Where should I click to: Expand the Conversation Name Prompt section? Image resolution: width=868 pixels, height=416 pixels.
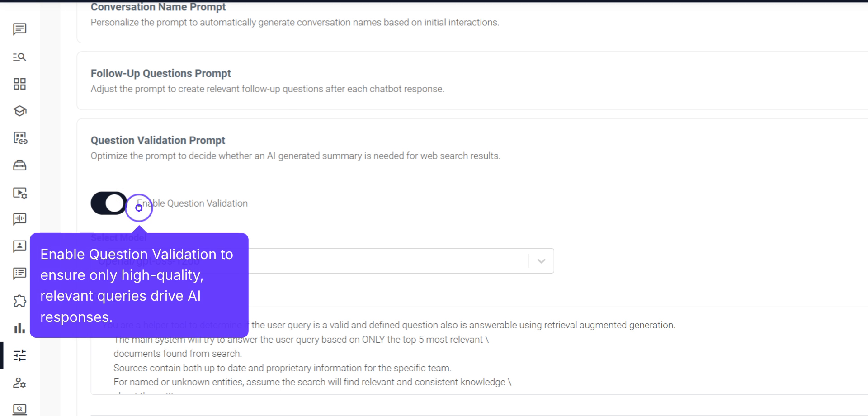click(158, 7)
